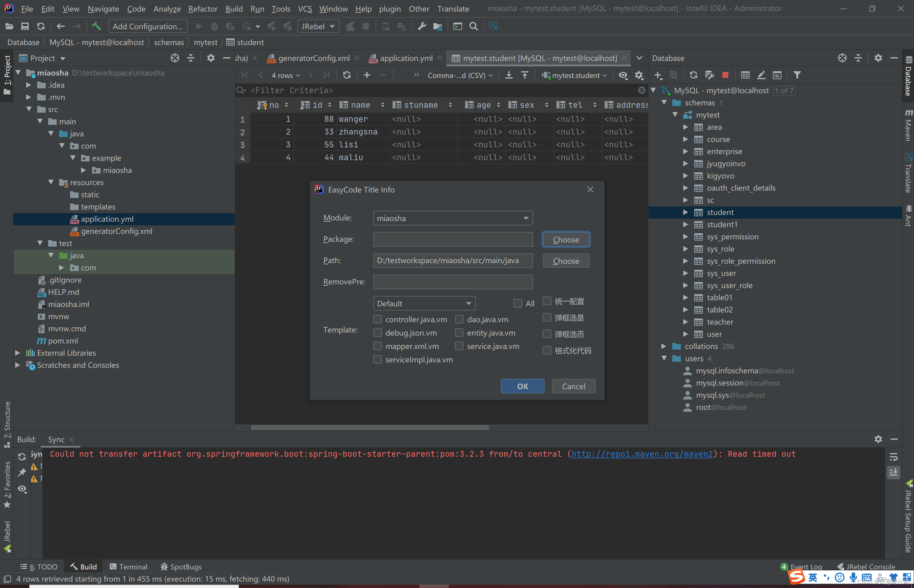Expand the collations folder in Database tree
Image resolution: width=914 pixels, height=588 pixels.
[x=664, y=346]
